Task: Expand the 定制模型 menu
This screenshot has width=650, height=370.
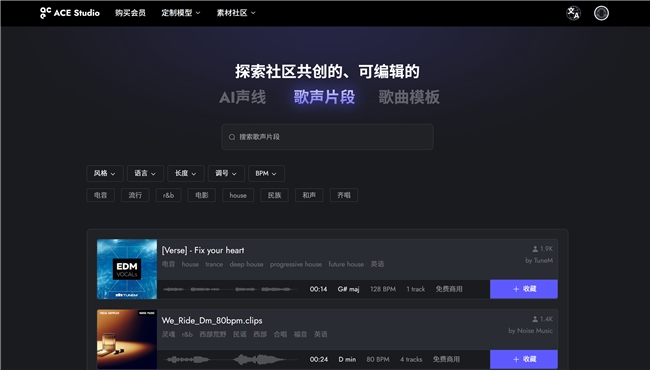Action: [x=181, y=13]
